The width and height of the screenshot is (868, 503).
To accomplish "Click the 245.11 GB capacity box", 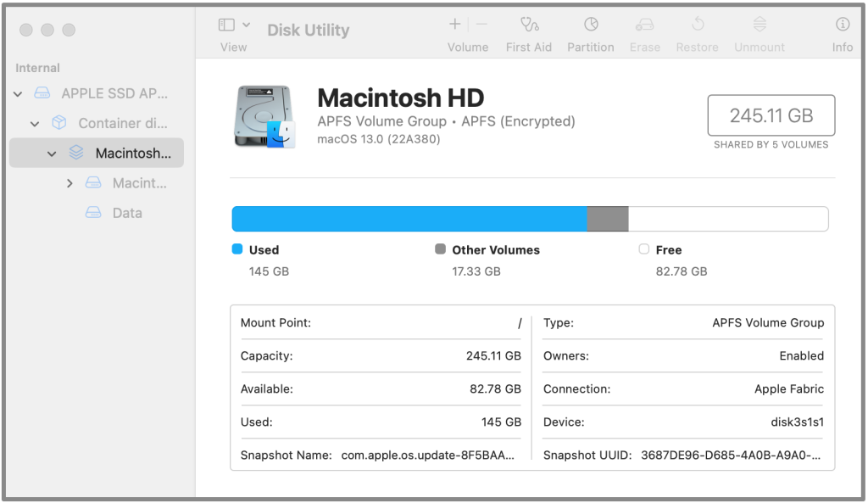I will (x=771, y=115).
